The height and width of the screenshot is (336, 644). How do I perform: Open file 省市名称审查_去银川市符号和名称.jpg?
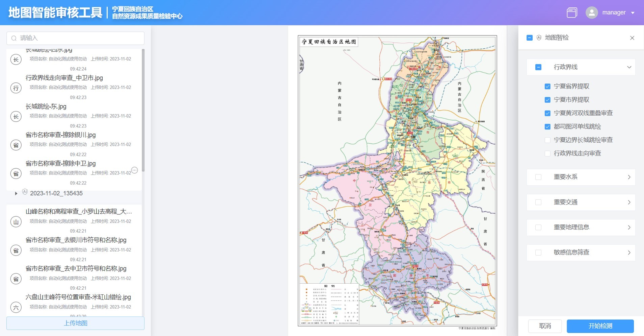coord(76,240)
